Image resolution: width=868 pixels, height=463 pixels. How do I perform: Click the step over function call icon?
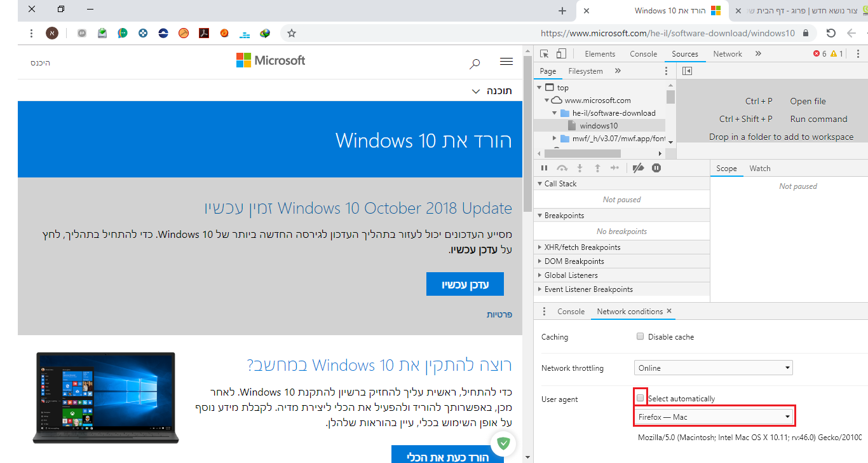[x=562, y=168]
